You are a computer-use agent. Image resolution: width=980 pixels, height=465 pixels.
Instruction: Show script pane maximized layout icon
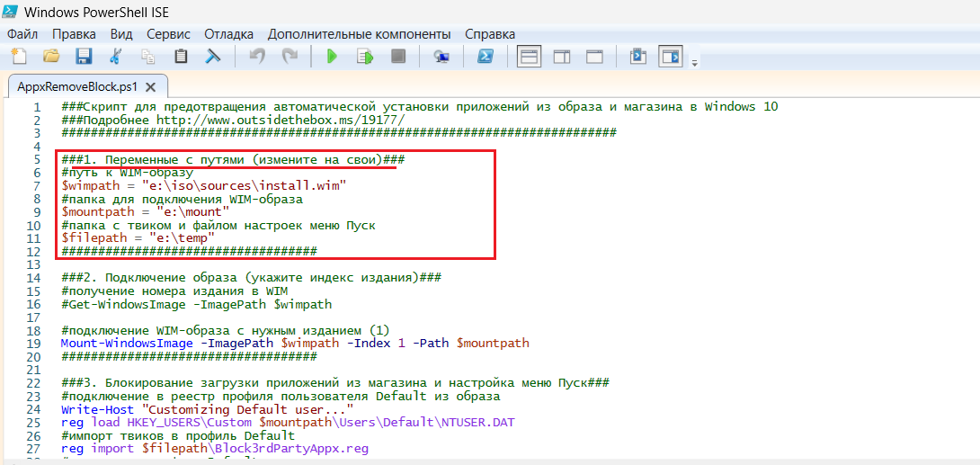coord(594,57)
